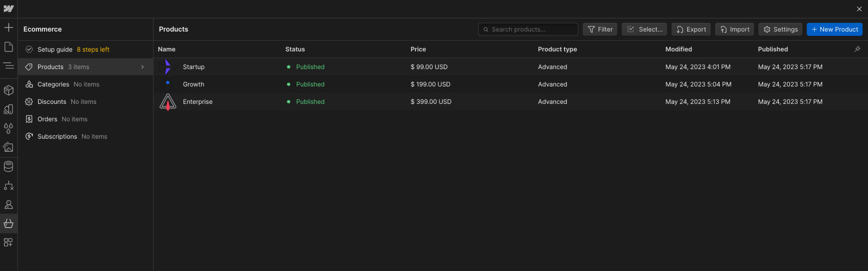Open the Navigator panel icon
This screenshot has height=271, width=868.
[x=8, y=66]
